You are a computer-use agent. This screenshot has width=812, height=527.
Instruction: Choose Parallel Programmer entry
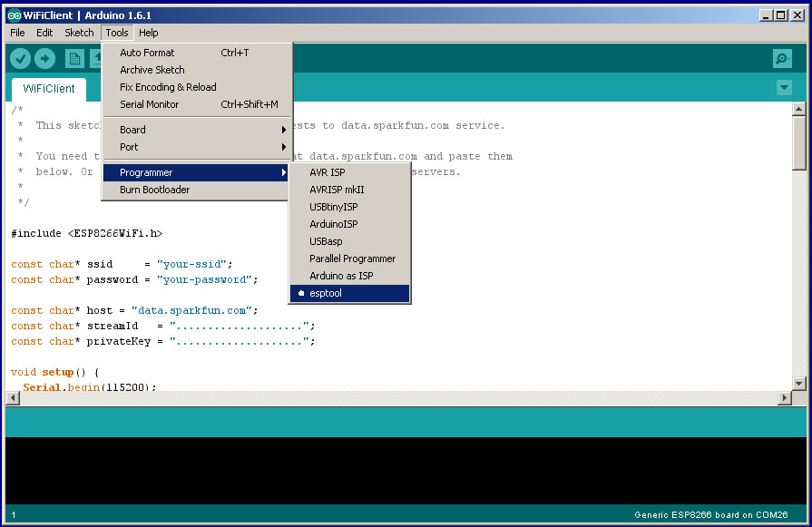click(x=349, y=259)
